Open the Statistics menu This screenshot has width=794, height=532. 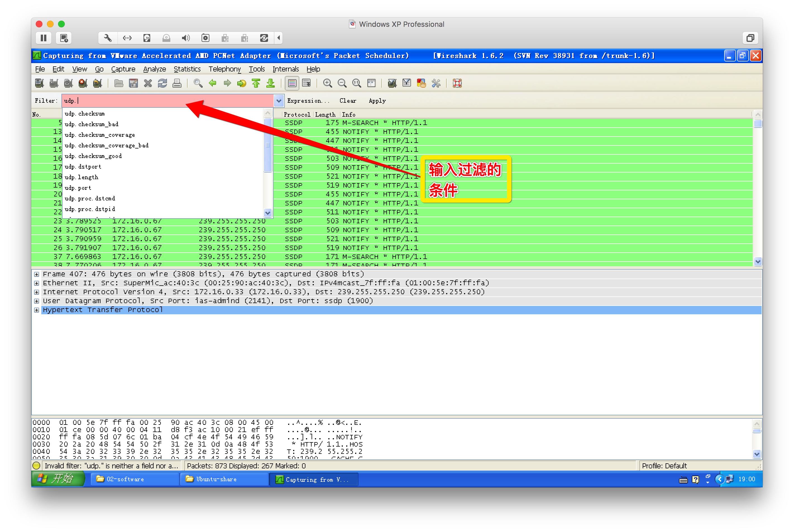click(187, 69)
